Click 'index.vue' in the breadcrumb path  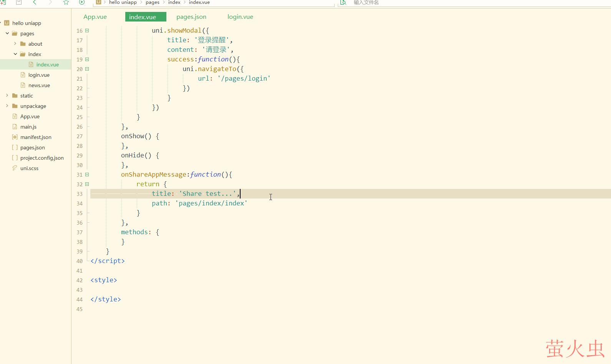pyautogui.click(x=199, y=2)
